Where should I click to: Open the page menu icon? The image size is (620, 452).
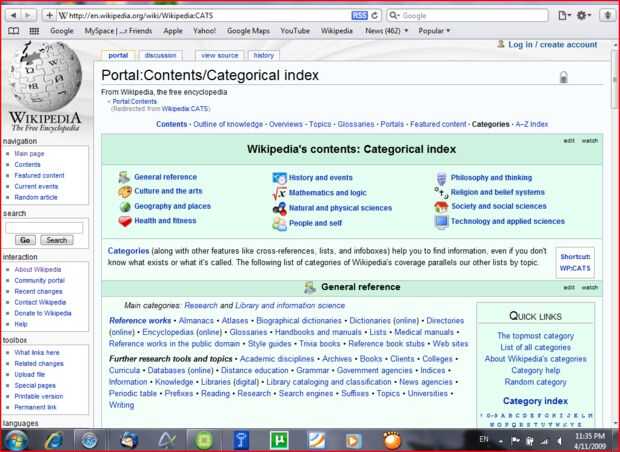(564, 15)
